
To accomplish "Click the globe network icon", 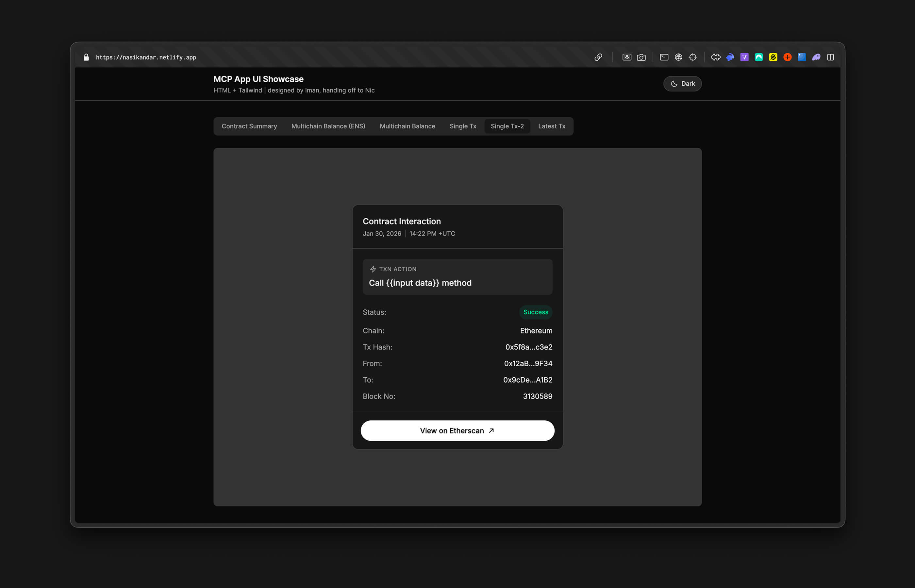I will [x=678, y=57].
